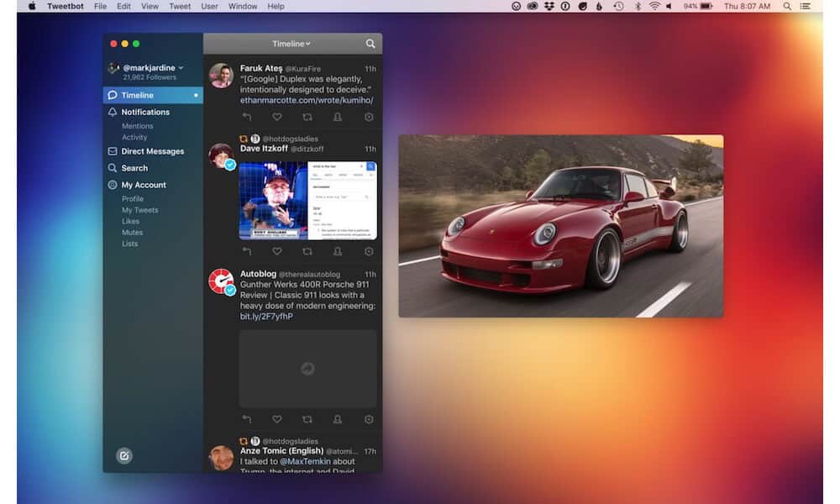Like the Autoblog tweet

(277, 419)
